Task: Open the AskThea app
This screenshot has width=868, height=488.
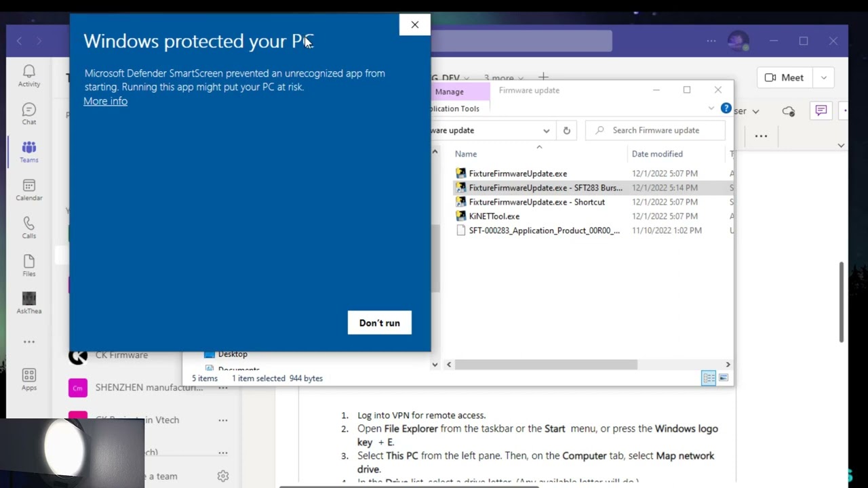Action: point(29,303)
